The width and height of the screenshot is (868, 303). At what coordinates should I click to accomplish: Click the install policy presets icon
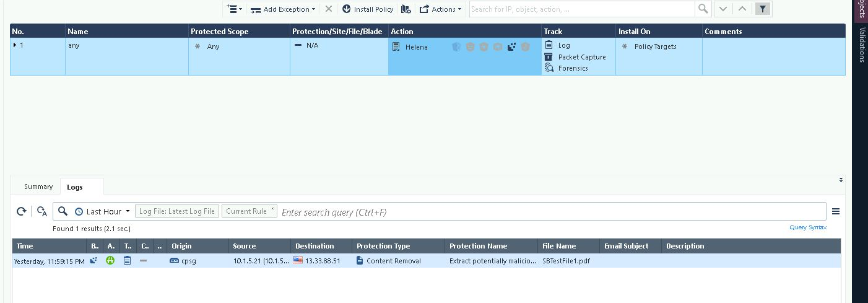click(406, 9)
